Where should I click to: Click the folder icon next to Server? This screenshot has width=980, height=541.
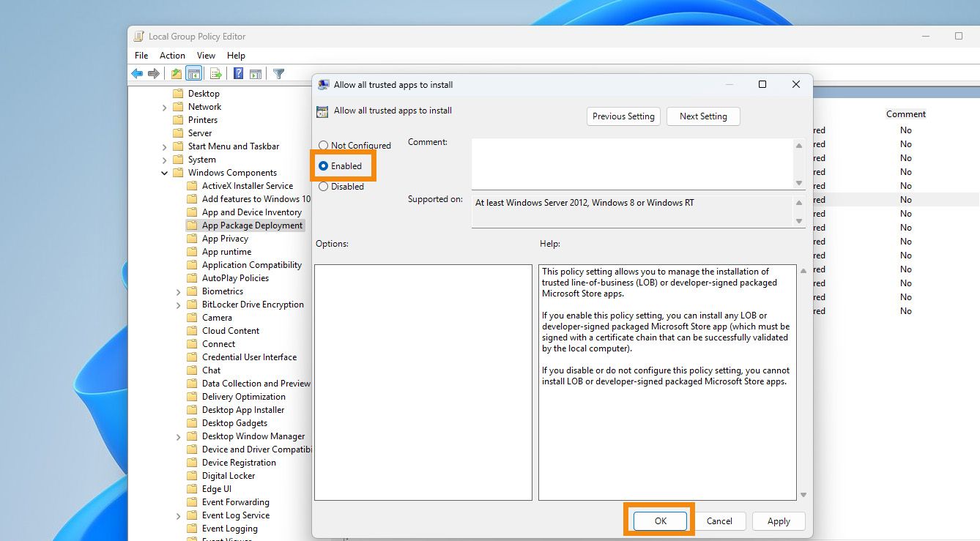178,133
